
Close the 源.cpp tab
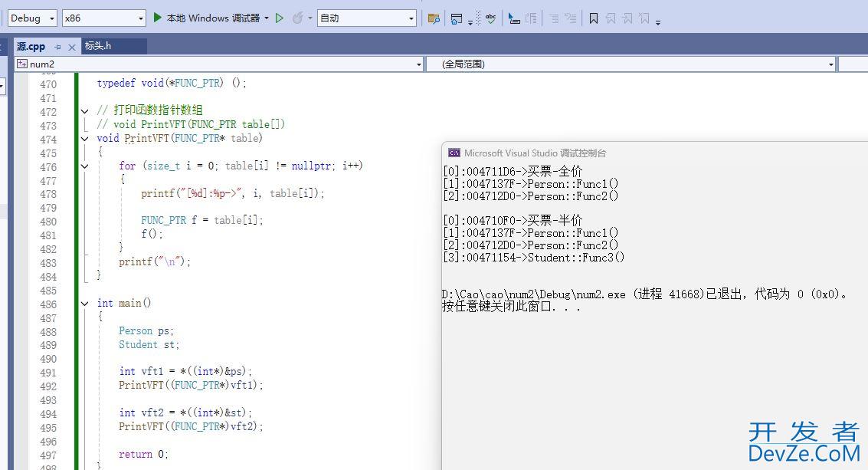pyautogui.click(x=71, y=47)
